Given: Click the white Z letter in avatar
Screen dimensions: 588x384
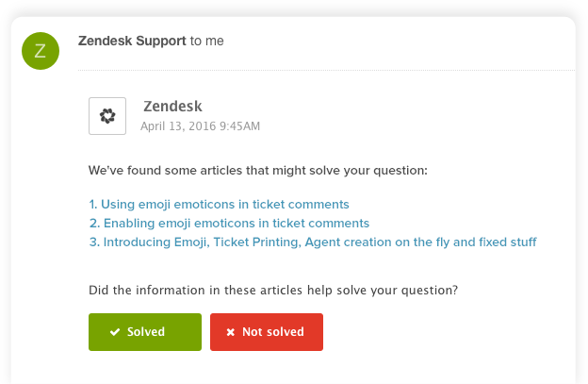Looking at the screenshot, I should 41,51.
